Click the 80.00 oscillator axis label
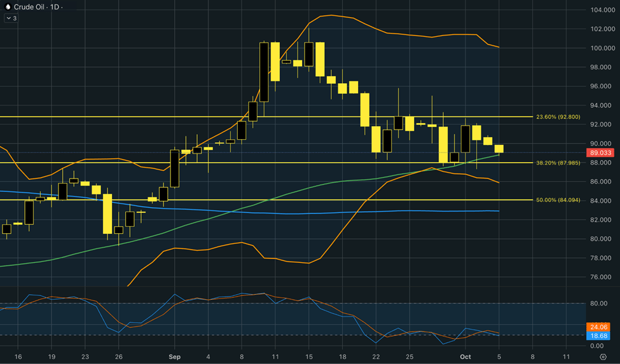The image size is (620, 364). [598, 304]
